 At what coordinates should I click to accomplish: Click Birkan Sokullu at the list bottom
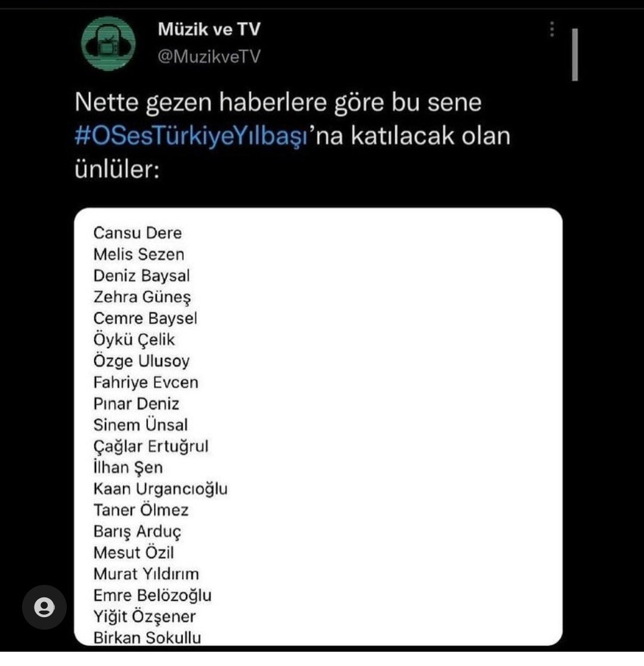click(x=147, y=637)
